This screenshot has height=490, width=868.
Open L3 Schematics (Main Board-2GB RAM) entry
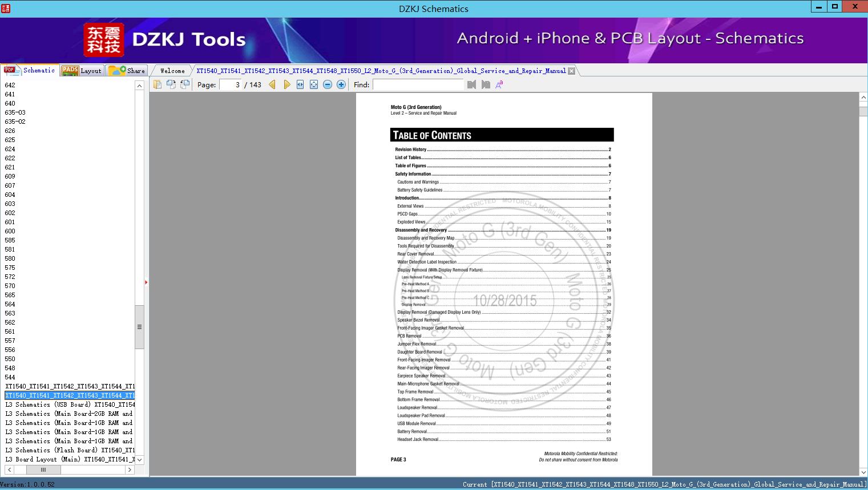click(70, 414)
